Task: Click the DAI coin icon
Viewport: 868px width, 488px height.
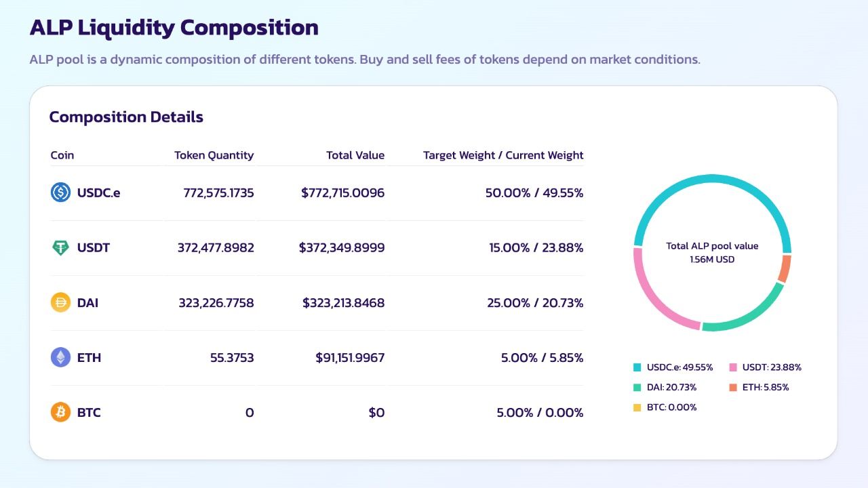Action: 61,302
